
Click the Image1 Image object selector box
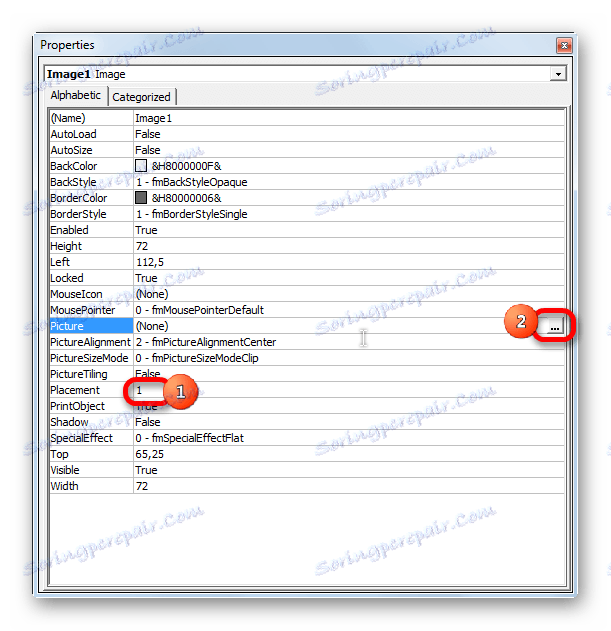(x=305, y=74)
